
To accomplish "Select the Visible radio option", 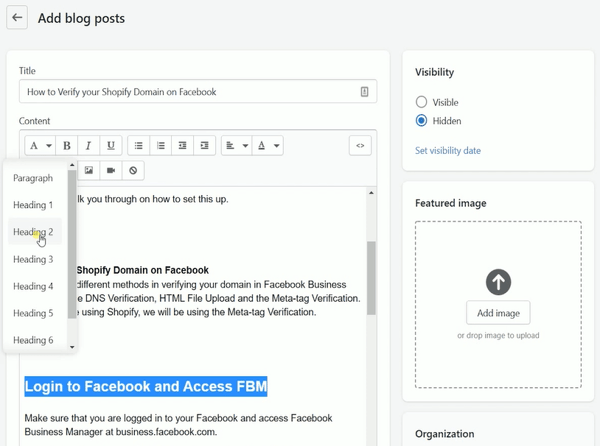I will tap(421, 102).
